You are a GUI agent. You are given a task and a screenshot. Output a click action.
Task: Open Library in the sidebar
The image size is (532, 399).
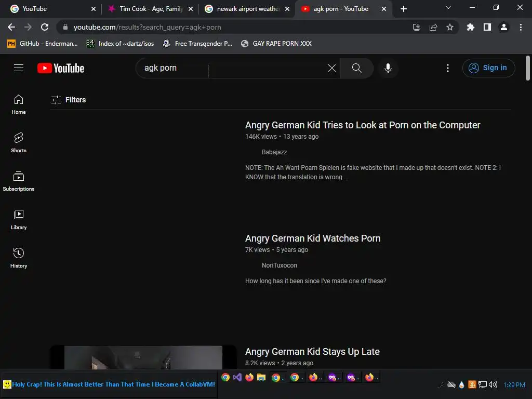19,220
